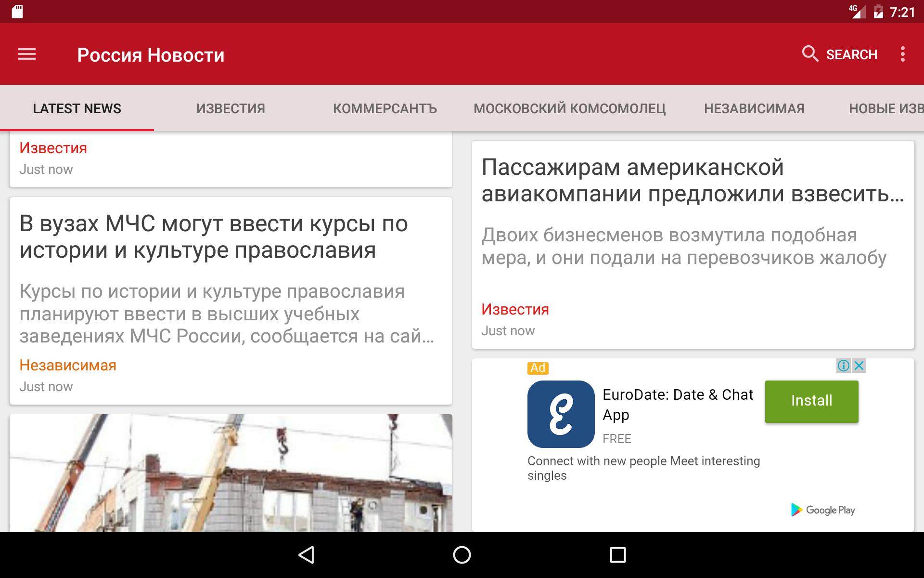The width and height of the screenshot is (924, 578).
Task: Select the Latest News tab
Action: pyautogui.click(x=77, y=108)
